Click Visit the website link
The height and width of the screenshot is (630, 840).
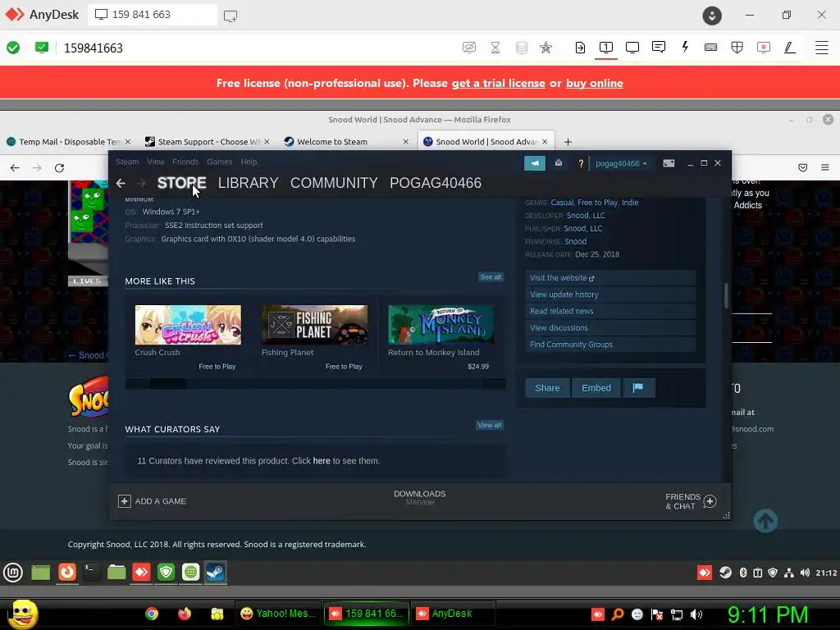tap(610, 278)
